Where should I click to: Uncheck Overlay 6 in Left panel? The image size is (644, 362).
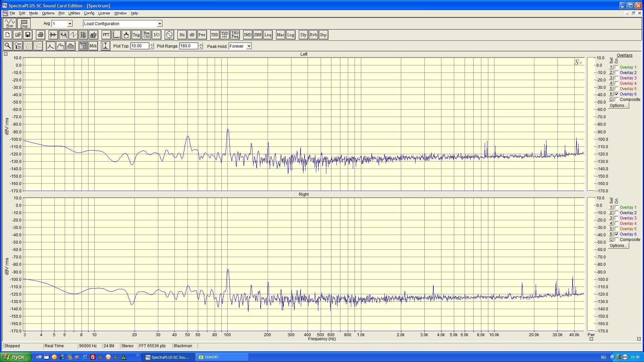coord(616,94)
